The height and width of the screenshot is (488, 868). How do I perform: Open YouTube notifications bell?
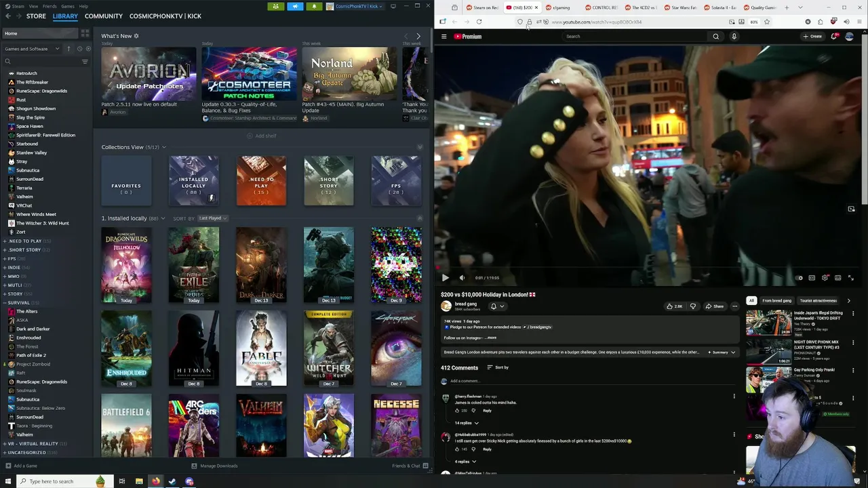click(834, 37)
